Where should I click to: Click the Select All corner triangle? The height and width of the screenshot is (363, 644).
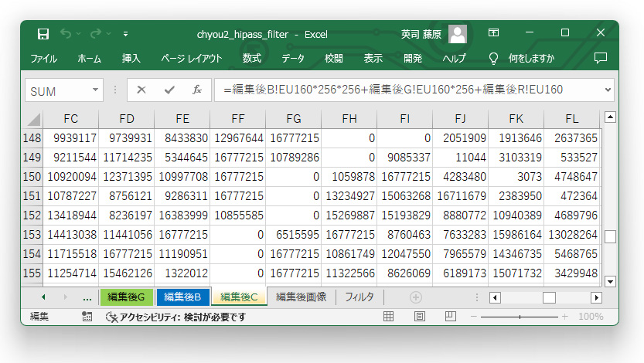click(34, 120)
